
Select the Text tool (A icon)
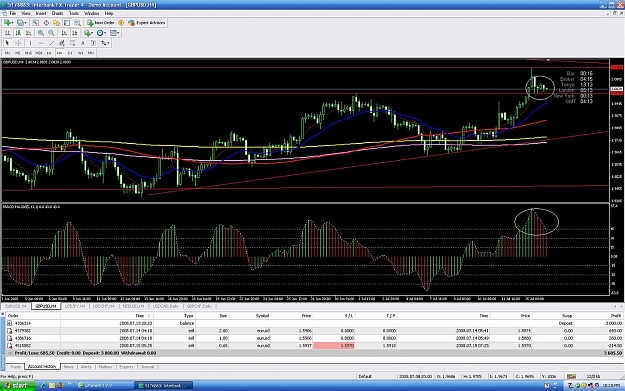(83, 43)
